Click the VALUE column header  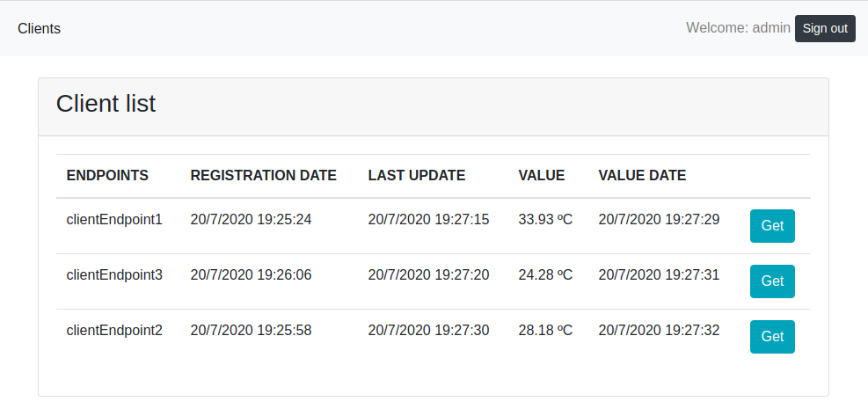541,175
